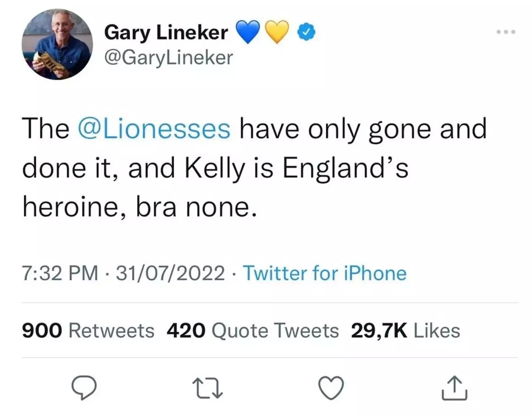This screenshot has height=415, width=532.
Task: Open the @Lionesses mention link
Action: point(154,129)
